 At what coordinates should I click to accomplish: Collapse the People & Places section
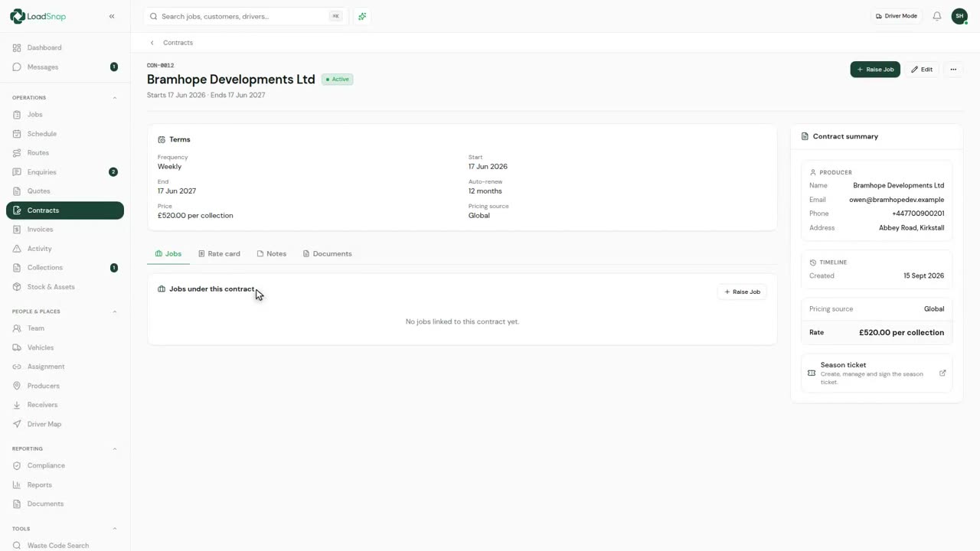pos(115,311)
